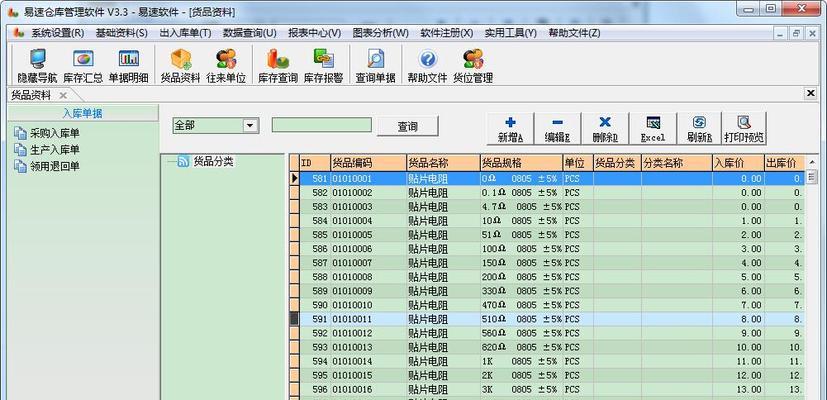This screenshot has height=400, width=827.
Task: Click the 查询单据 toolbar icon
Action: click(x=376, y=65)
